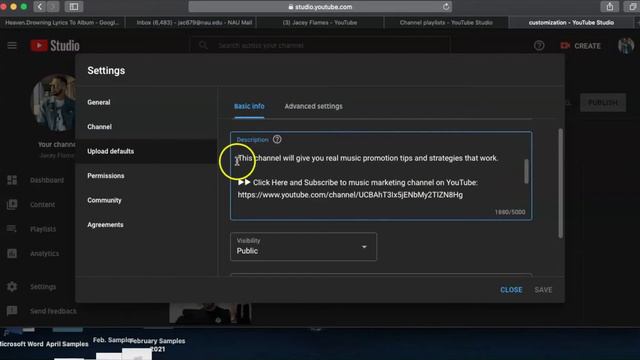
Task: Click the Send feedback icon
Action: (x=12, y=311)
